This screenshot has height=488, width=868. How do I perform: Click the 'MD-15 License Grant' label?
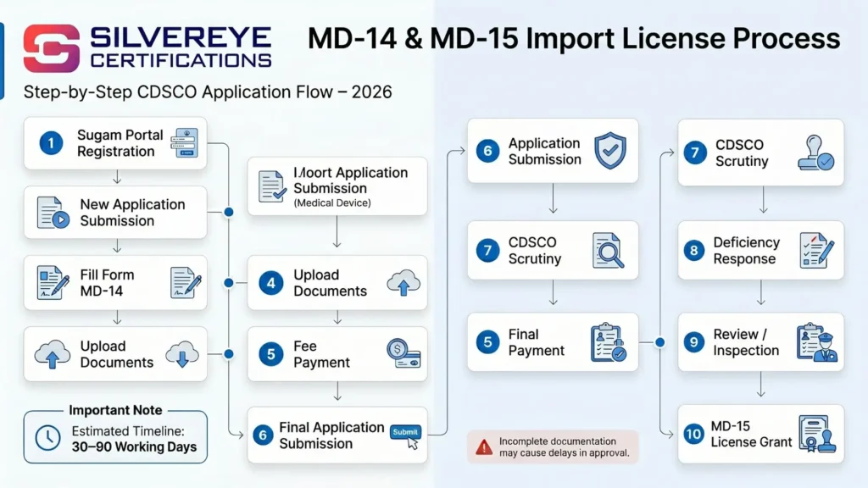751,435
